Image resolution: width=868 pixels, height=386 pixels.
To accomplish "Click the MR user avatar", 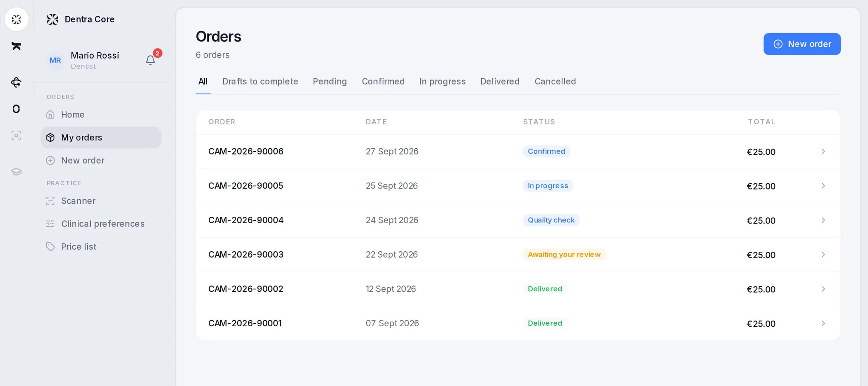I will [55, 60].
